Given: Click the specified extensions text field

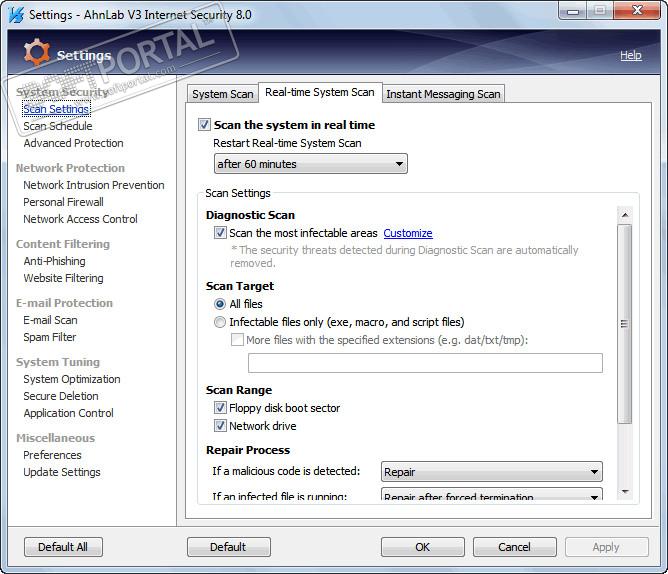Looking at the screenshot, I should pos(425,363).
